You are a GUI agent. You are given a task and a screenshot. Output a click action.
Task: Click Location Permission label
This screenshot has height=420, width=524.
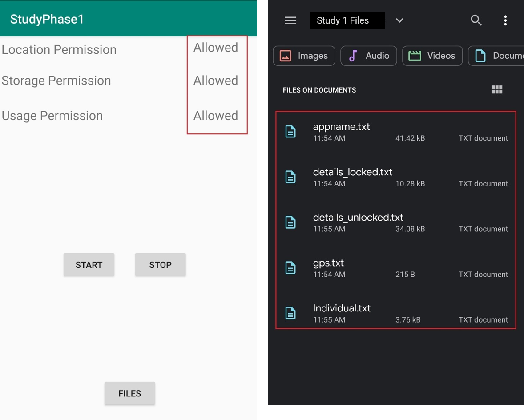(x=59, y=50)
